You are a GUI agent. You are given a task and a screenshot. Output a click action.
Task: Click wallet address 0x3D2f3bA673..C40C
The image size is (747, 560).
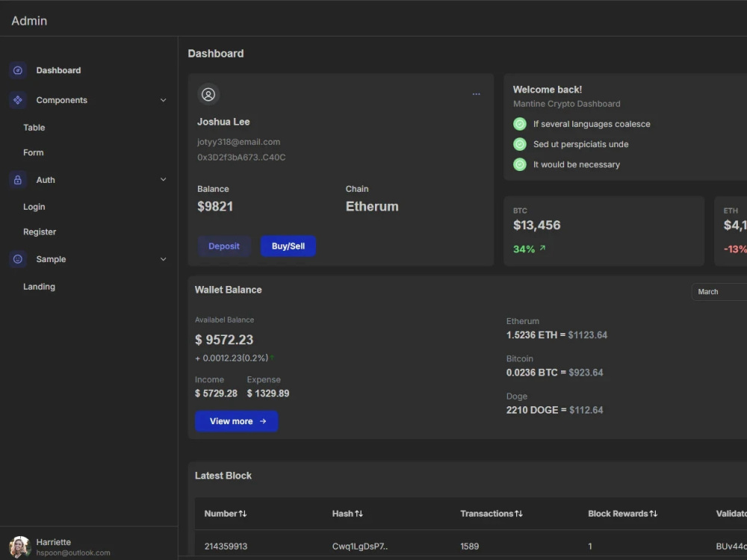(241, 158)
